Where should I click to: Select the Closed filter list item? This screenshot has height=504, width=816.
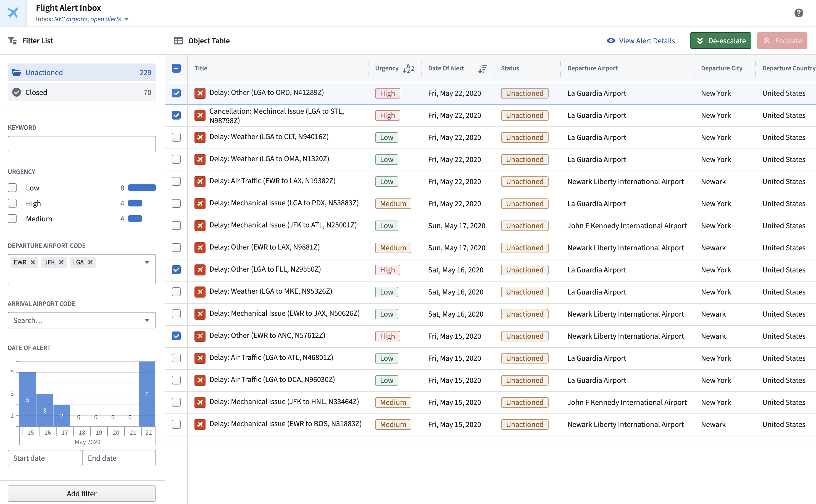pyautogui.click(x=82, y=92)
